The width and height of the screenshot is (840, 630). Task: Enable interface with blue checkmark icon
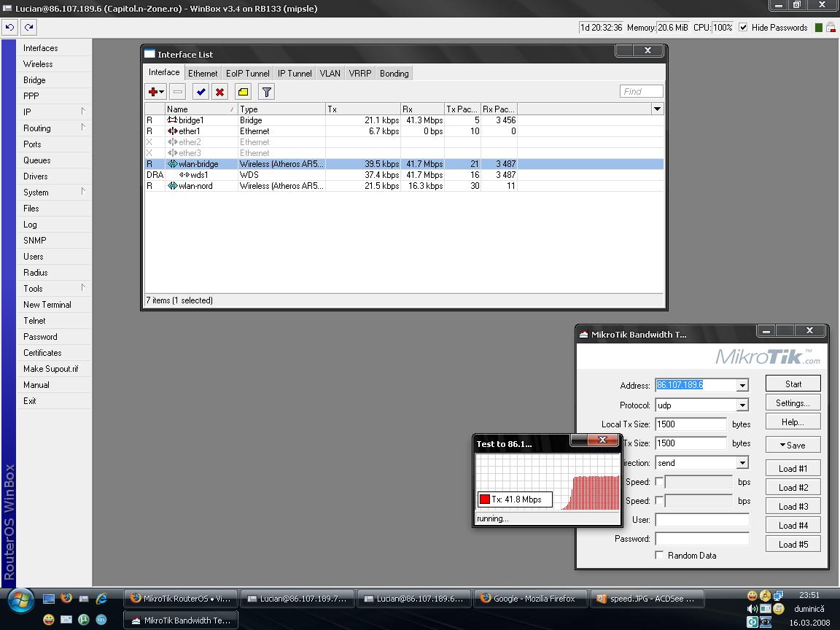click(201, 92)
